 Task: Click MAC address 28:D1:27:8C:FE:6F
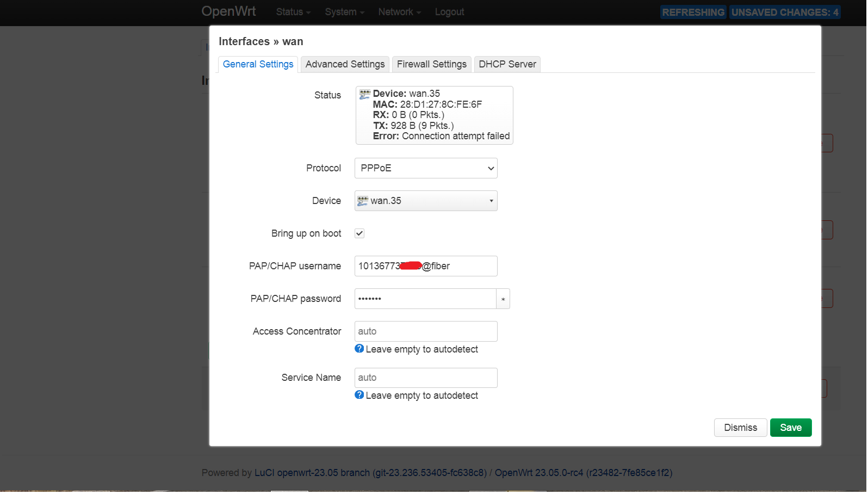[441, 105]
